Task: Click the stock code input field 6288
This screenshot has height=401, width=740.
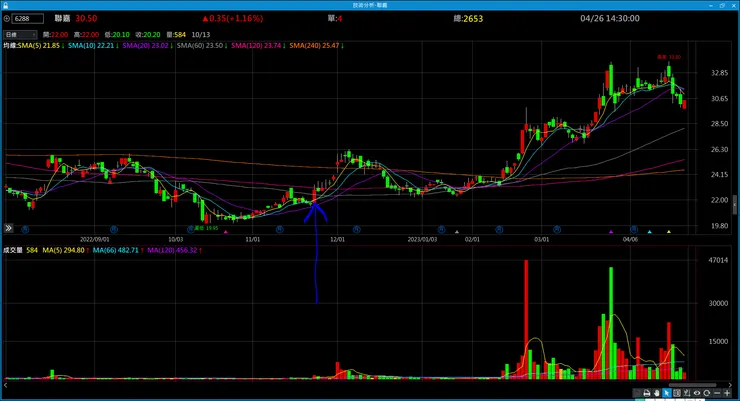Action: tap(28, 18)
